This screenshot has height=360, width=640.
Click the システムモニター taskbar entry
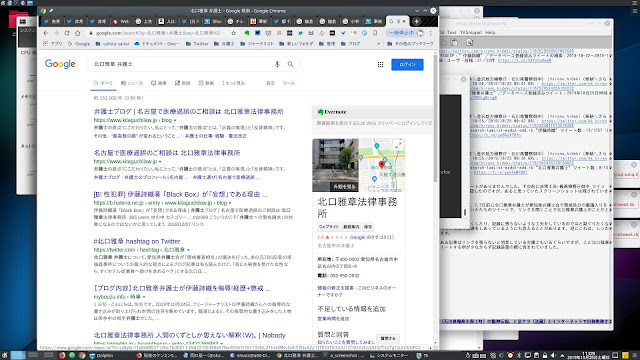point(389,356)
